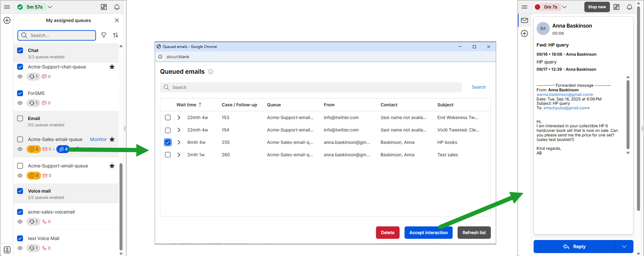
Task: Enable the Acme-Sales-email-queue checkbox
Action: pyautogui.click(x=20, y=139)
